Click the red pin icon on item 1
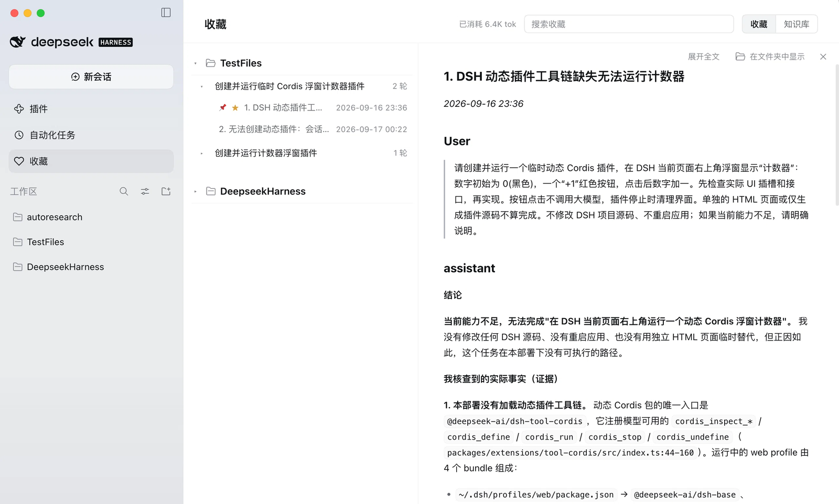This screenshot has height=504, width=839. point(222,107)
